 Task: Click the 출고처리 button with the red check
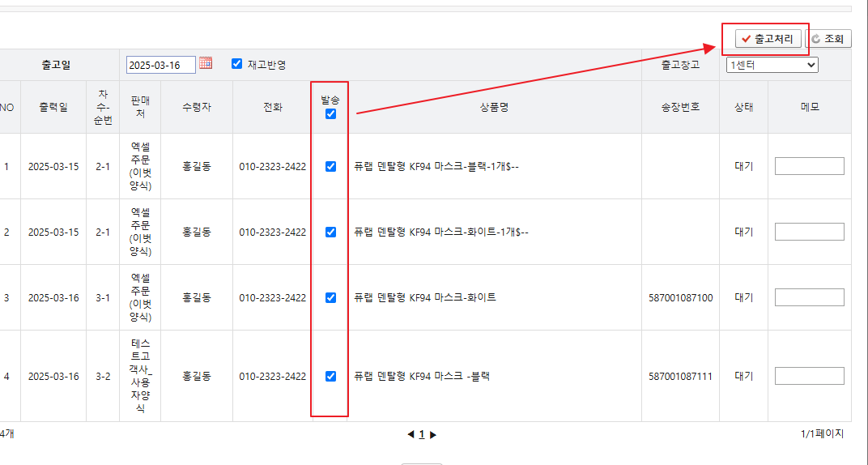(768, 39)
